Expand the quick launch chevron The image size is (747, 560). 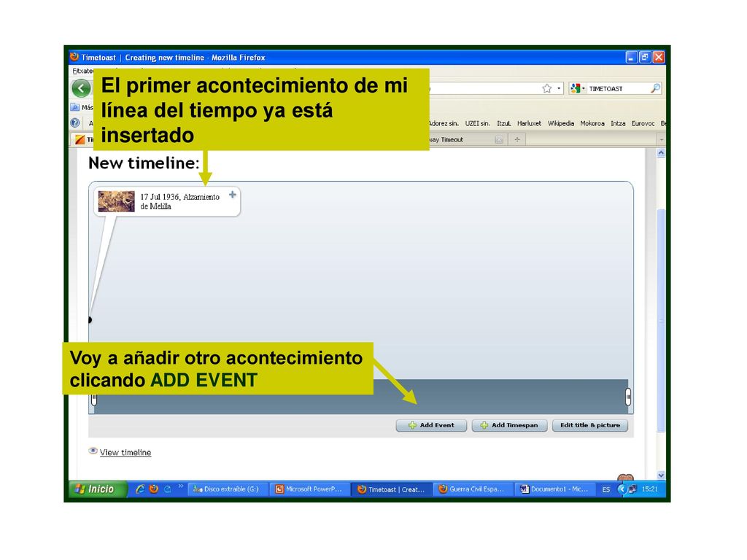pos(181,486)
